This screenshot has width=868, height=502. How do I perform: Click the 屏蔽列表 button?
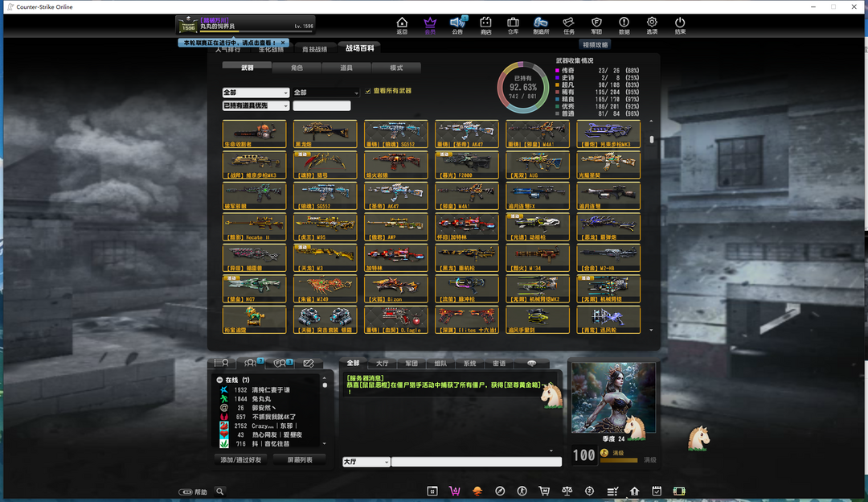(x=300, y=460)
